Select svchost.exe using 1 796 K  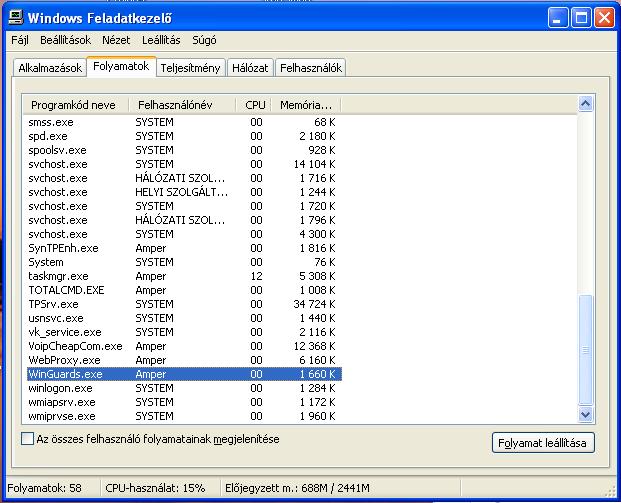(184, 220)
